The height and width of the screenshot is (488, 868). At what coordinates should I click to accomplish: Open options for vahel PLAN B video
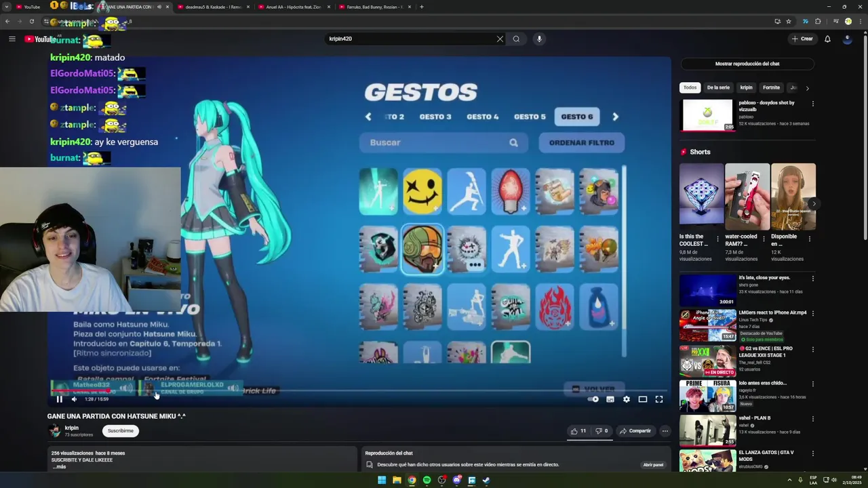pos(812,419)
